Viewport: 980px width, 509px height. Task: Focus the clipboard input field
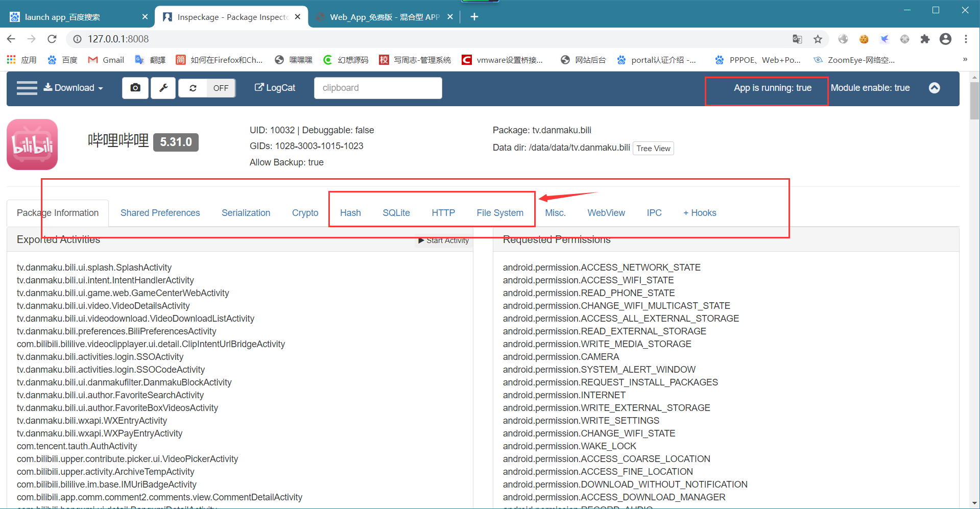[x=378, y=88]
